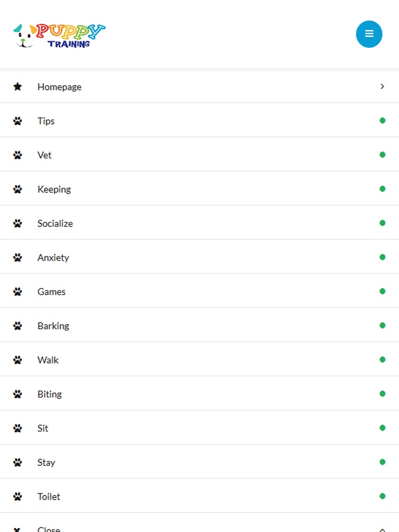Viewport: 399px width, 532px height.
Task: Click the star icon beside Homepage
Action: pos(18,87)
